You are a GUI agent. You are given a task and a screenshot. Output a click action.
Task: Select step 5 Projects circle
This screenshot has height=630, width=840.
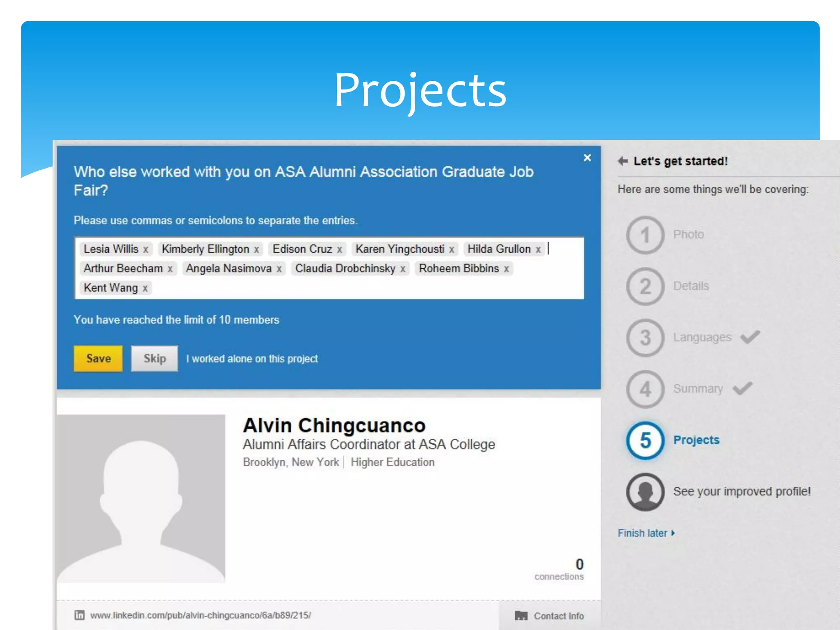(645, 441)
